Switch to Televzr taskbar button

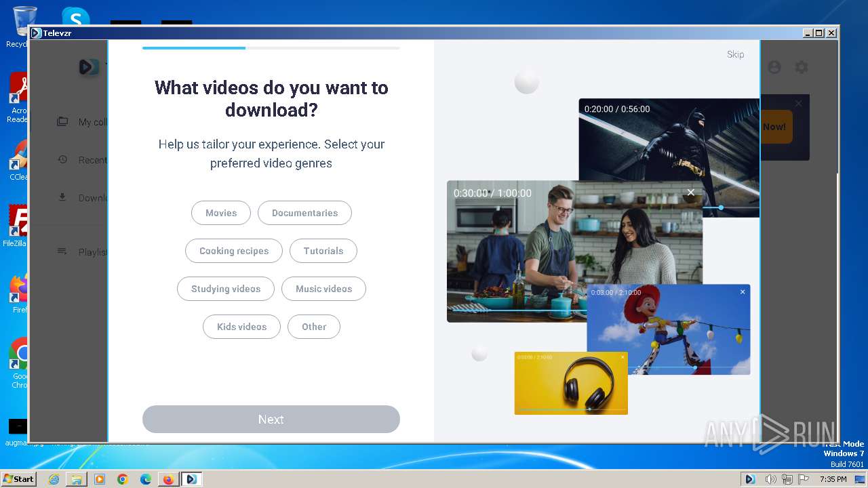click(x=191, y=479)
